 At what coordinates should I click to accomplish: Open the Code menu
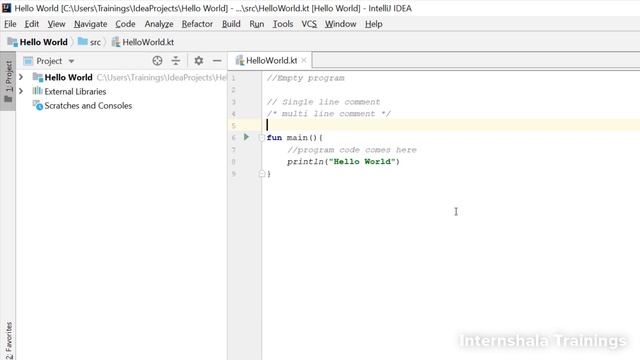coord(125,24)
